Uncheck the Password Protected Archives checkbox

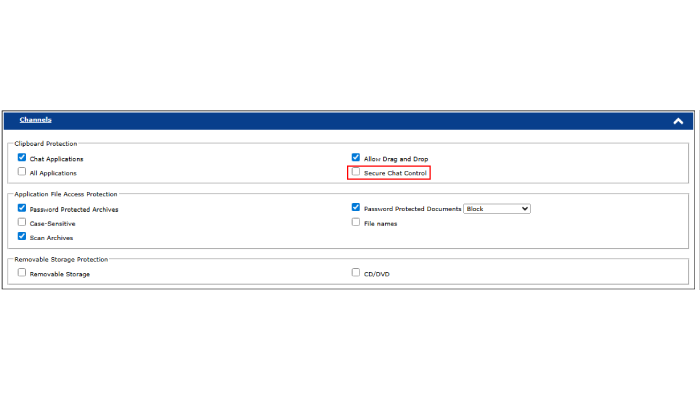22,208
